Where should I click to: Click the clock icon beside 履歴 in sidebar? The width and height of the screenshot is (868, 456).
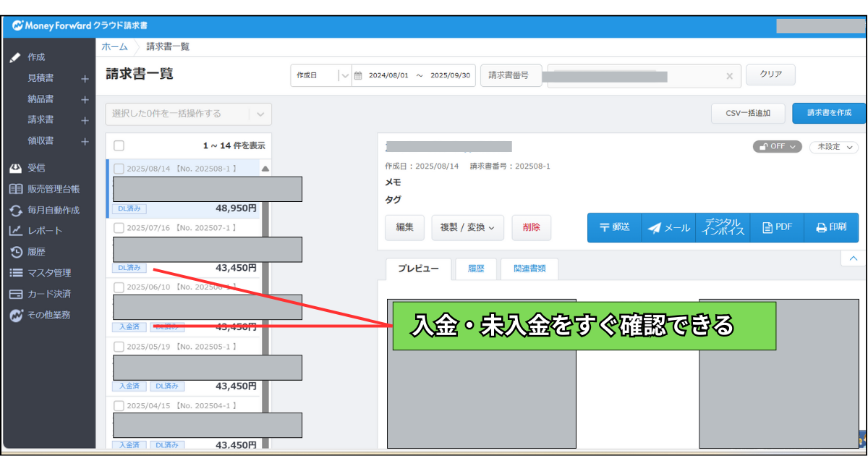tap(16, 252)
